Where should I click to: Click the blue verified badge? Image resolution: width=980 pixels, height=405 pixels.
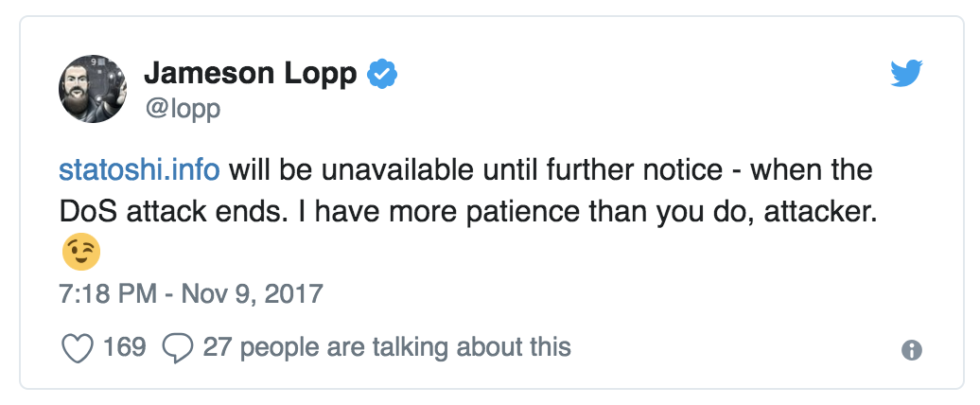tap(381, 74)
